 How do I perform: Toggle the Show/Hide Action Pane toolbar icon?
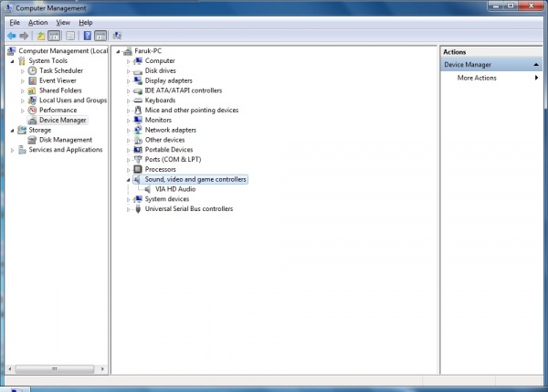click(x=100, y=36)
